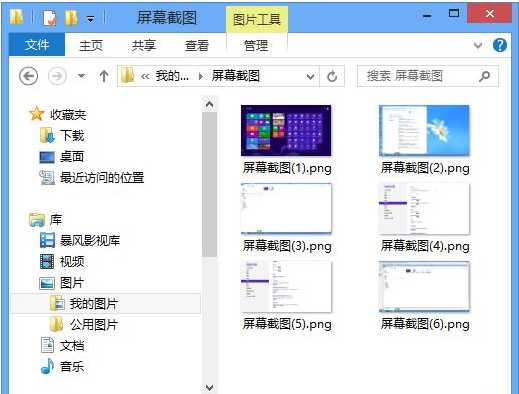Switch to the 主页 ribbon tab
519x394 pixels.
[91, 45]
